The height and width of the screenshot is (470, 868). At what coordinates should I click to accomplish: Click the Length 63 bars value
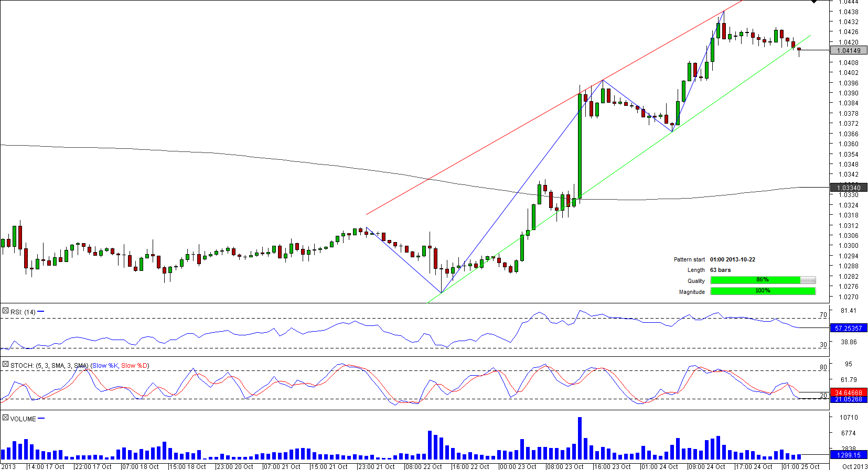pos(720,270)
